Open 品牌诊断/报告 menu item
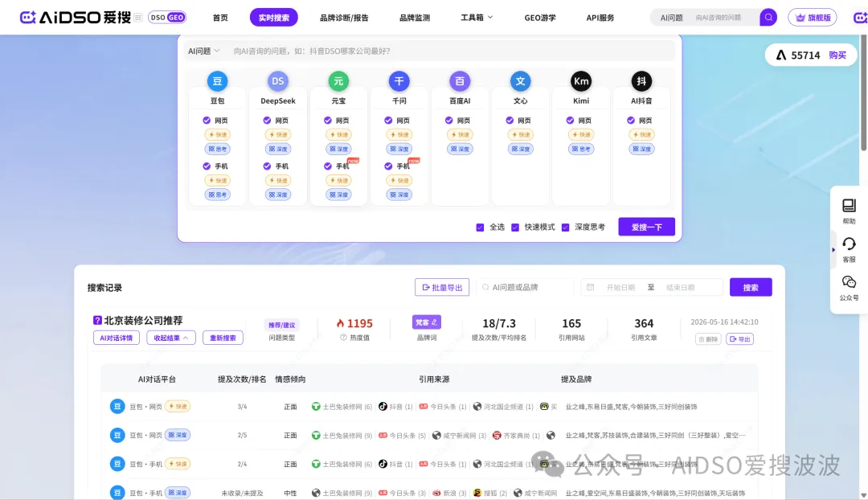 click(x=344, y=18)
